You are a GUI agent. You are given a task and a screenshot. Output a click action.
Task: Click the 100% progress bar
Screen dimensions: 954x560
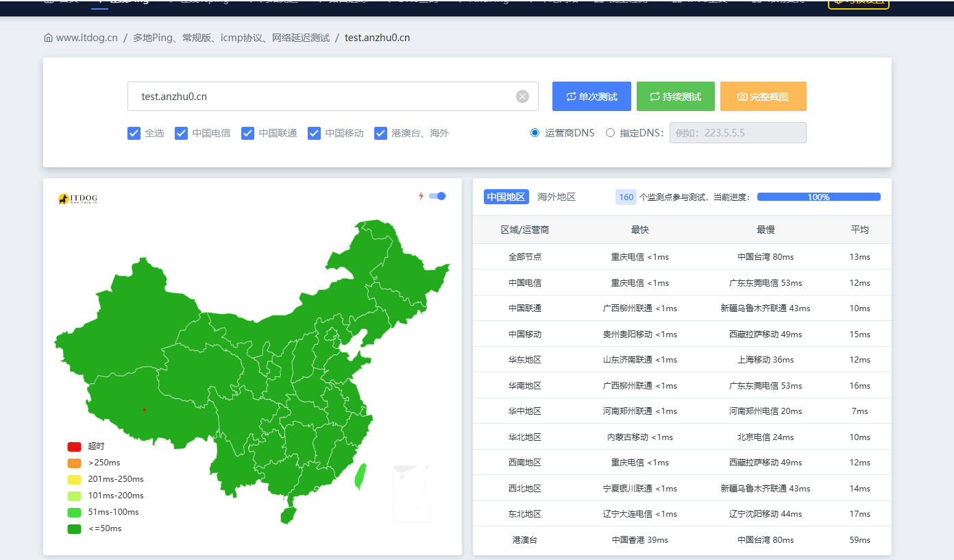(x=818, y=197)
